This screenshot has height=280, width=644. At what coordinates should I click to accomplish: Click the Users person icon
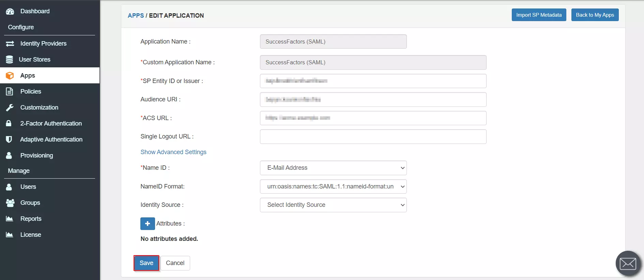point(9,186)
